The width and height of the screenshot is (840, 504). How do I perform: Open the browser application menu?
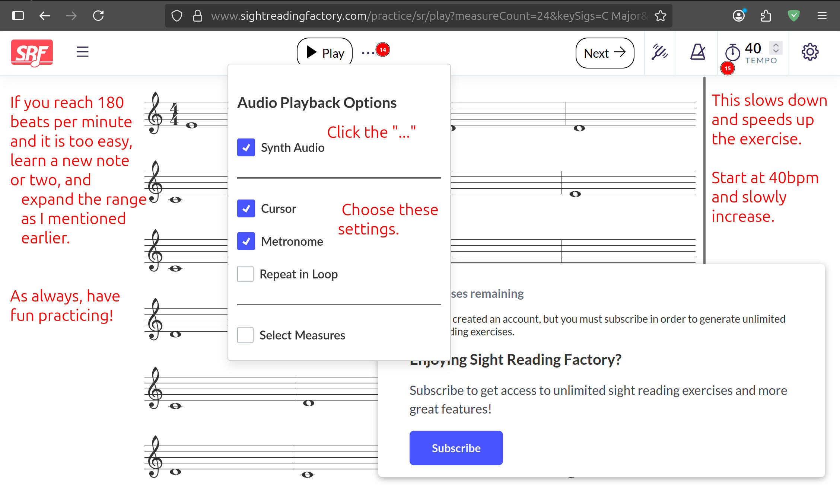tap(822, 16)
